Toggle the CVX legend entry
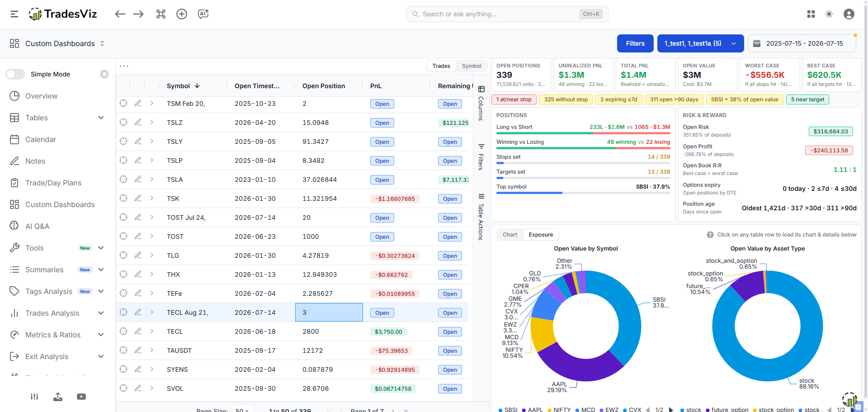868x412 pixels. point(632,410)
